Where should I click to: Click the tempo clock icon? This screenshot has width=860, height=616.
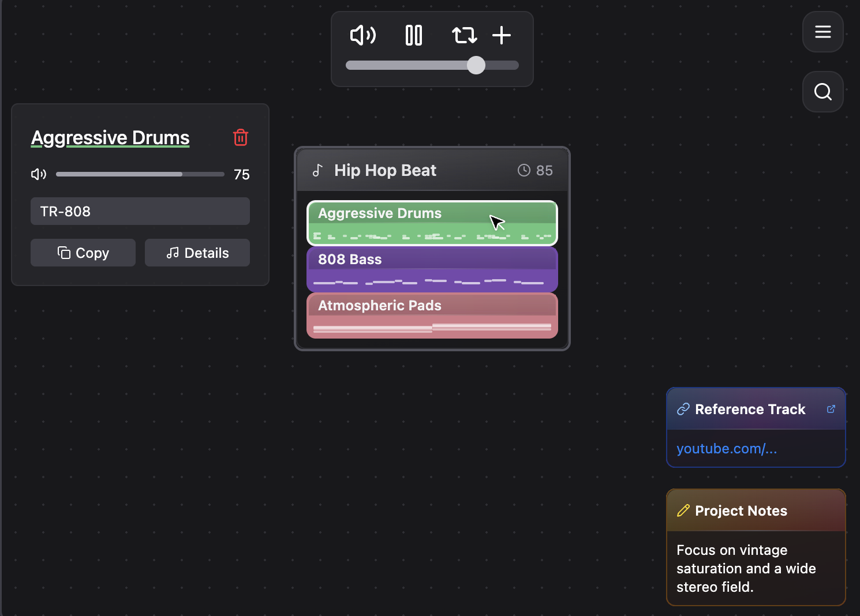(x=524, y=170)
